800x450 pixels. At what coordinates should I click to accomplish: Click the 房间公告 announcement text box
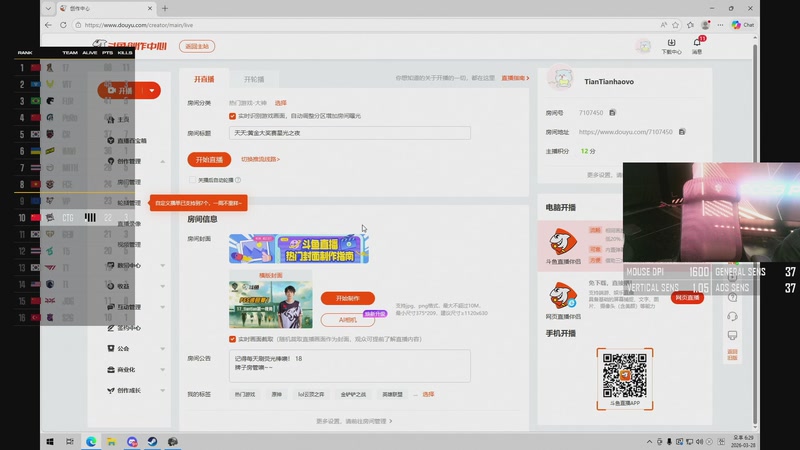point(349,366)
